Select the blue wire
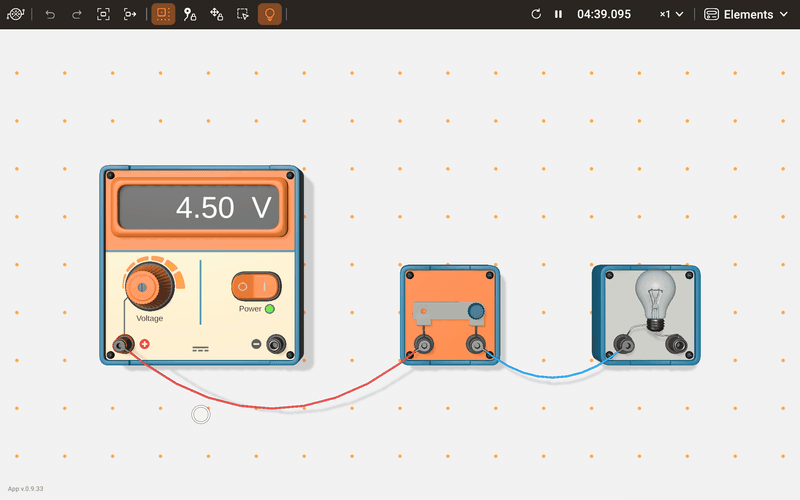The width and height of the screenshot is (800, 500). pos(551,377)
